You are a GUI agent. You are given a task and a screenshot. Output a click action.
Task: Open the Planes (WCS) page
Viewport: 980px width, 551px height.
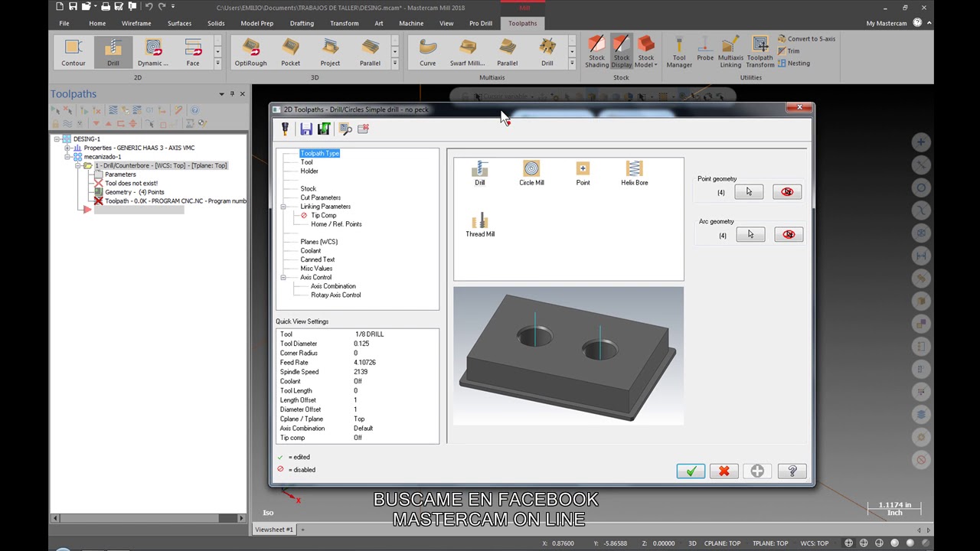(319, 242)
